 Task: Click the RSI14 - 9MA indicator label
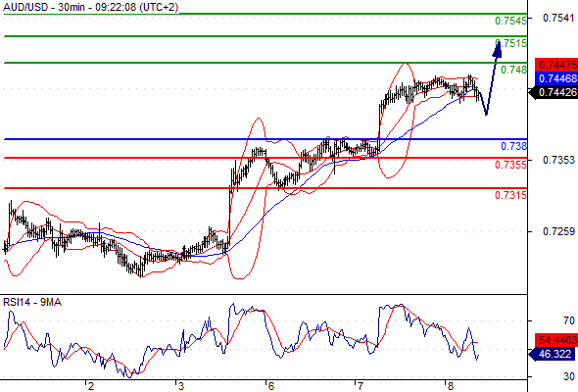point(32,303)
